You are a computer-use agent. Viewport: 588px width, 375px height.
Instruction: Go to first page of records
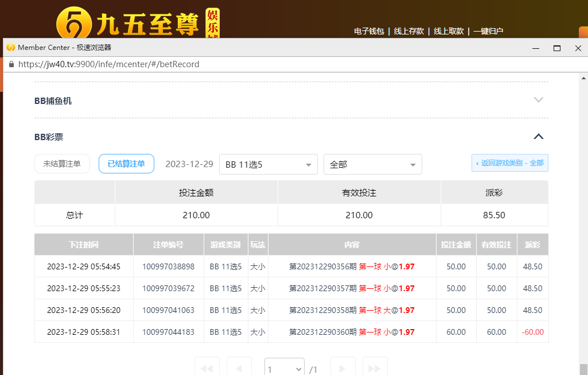point(207,368)
